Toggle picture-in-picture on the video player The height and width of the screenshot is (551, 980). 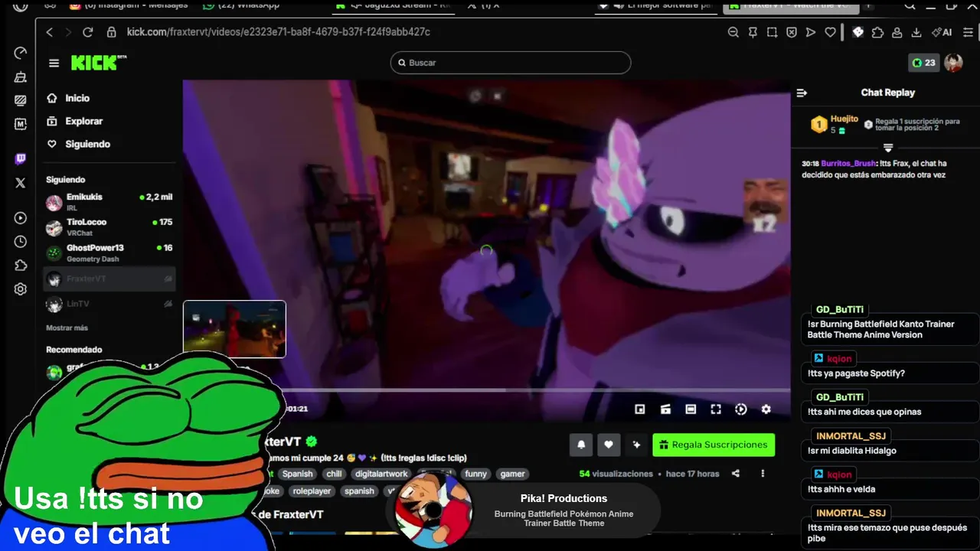click(x=640, y=409)
